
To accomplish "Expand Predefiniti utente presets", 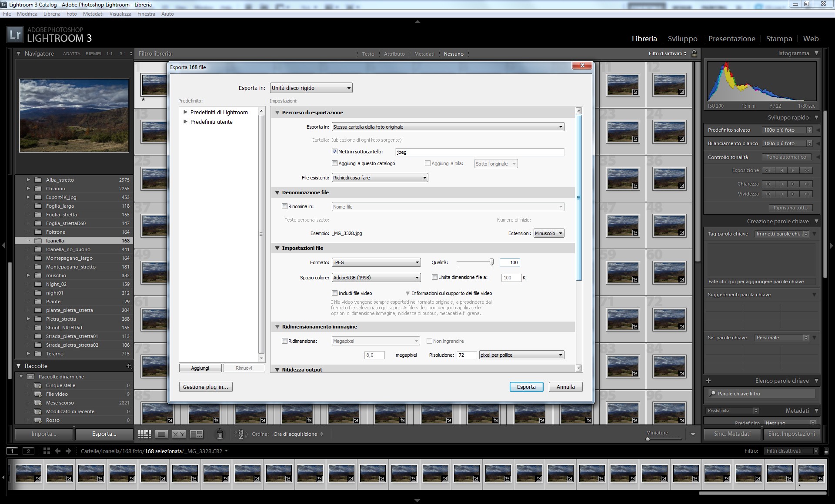I will click(186, 122).
